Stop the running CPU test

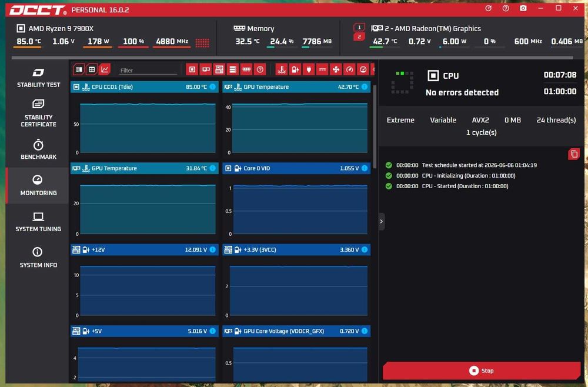tap(482, 371)
